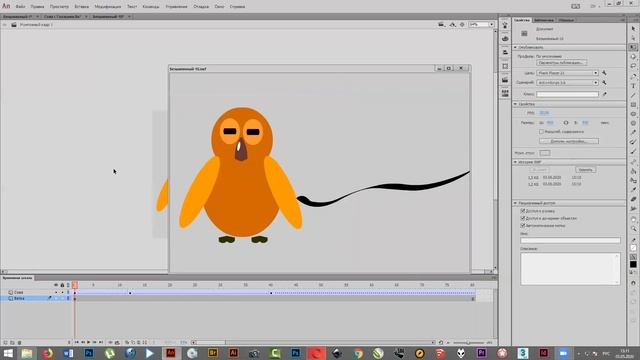Image resolution: width=640 pixels, height=360 pixels.
Task: Select the Free Transform tool
Action: (x=633, y=47)
